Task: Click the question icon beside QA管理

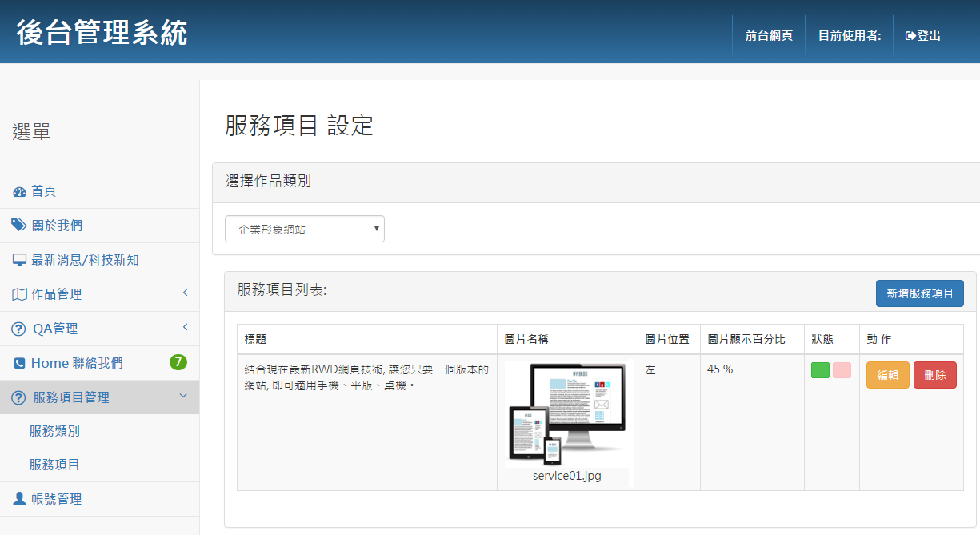Action: 18,329
